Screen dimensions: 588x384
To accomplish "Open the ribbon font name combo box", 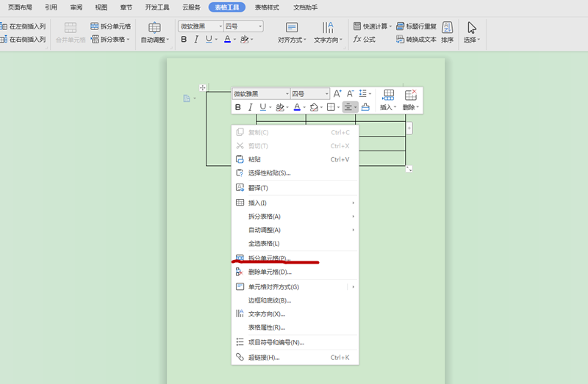I will pyautogui.click(x=201, y=26).
